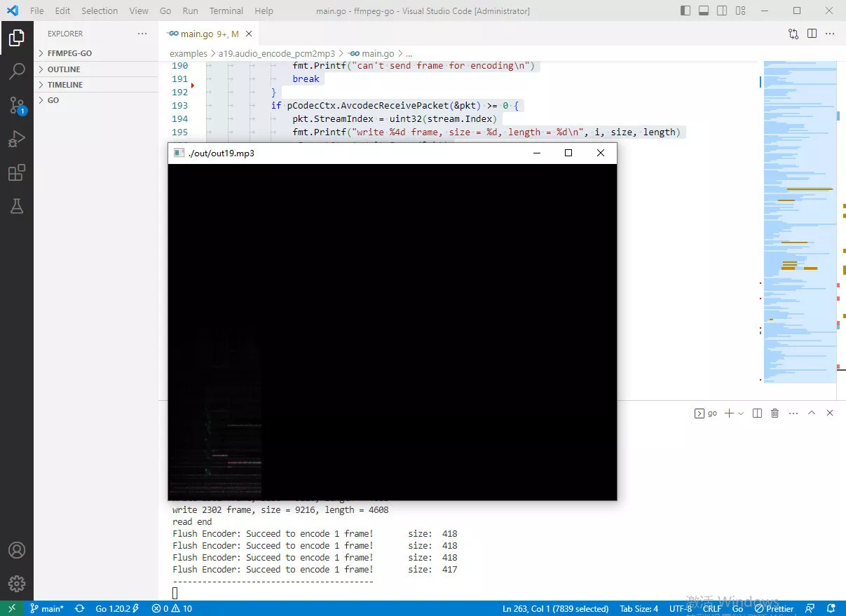Click VS Code logo in title bar
Image resolution: width=846 pixels, height=616 pixels.
pos(13,11)
